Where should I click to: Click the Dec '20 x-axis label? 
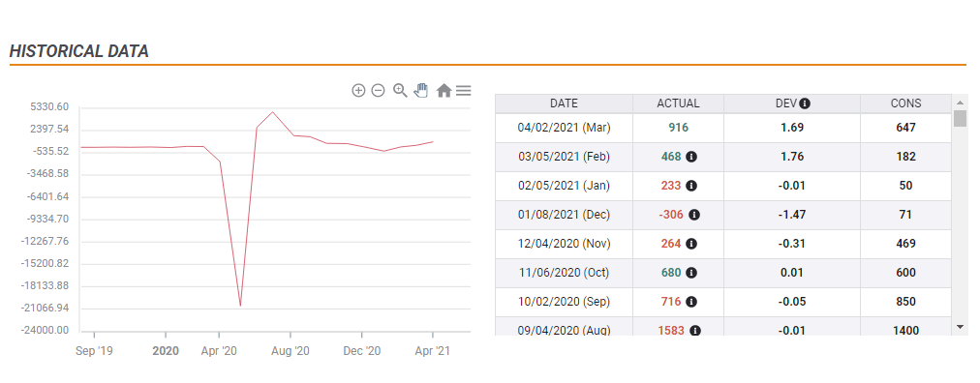[x=362, y=351]
